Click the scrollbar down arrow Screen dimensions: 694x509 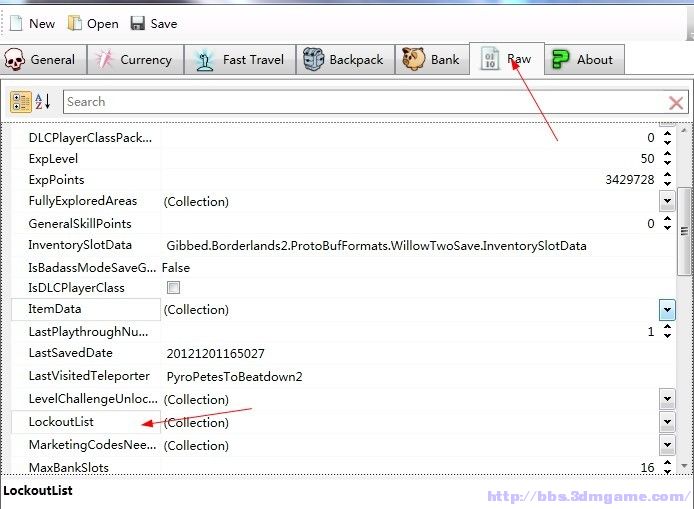[x=684, y=466]
